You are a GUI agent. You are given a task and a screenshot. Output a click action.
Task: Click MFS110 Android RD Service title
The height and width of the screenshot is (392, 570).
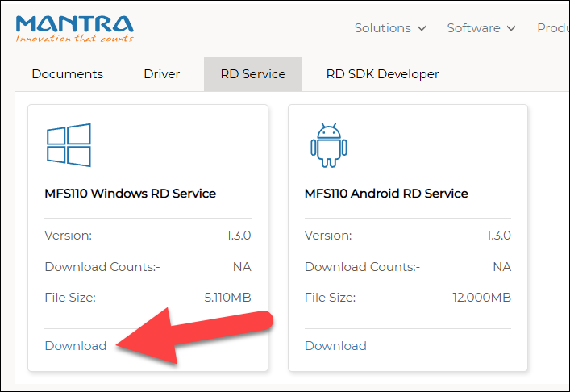click(386, 194)
